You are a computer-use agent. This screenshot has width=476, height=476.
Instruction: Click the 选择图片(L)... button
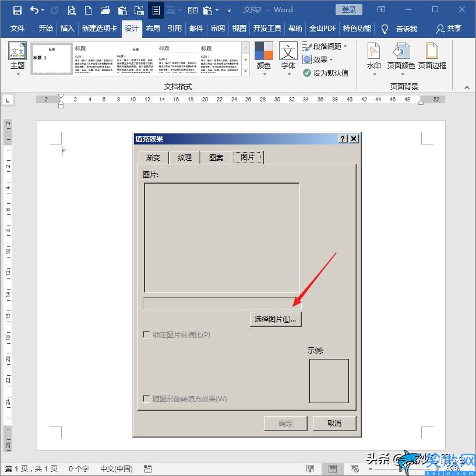click(x=276, y=319)
